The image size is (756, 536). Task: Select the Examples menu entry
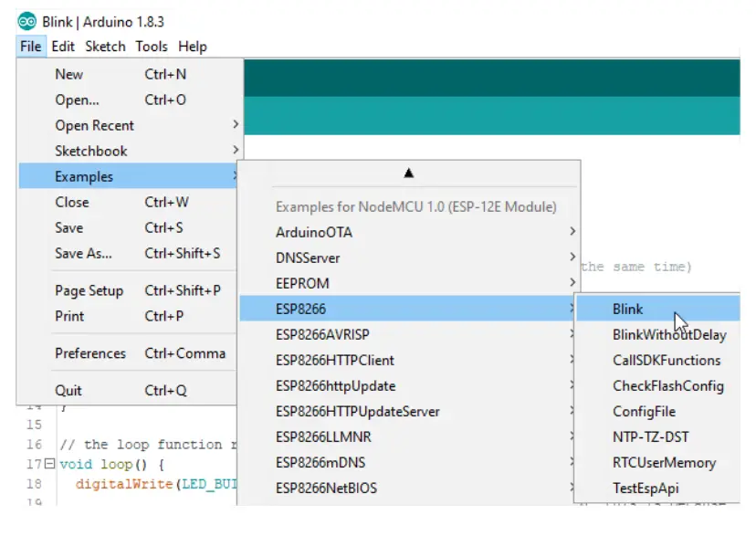point(128,176)
